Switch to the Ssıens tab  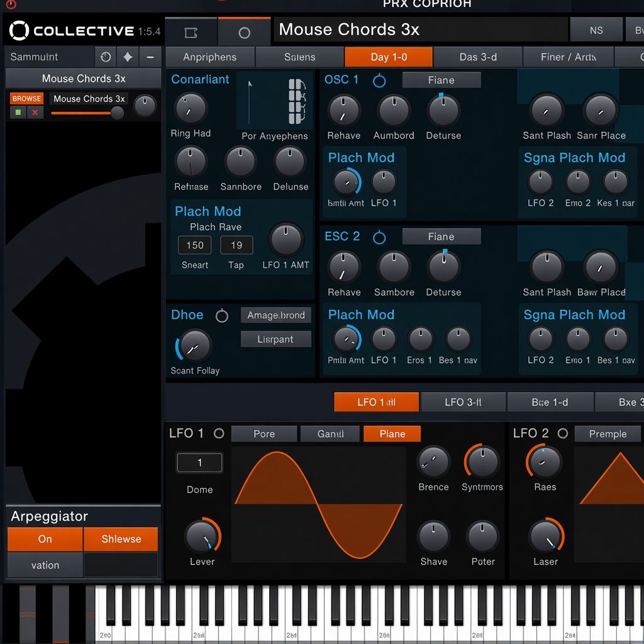pos(300,57)
